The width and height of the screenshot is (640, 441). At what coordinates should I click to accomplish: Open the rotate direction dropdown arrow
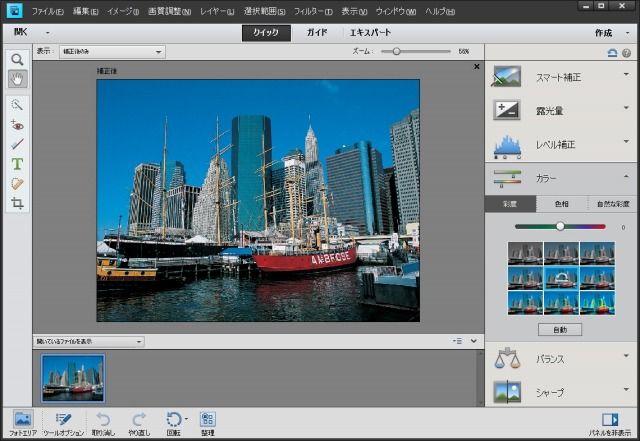click(186, 419)
